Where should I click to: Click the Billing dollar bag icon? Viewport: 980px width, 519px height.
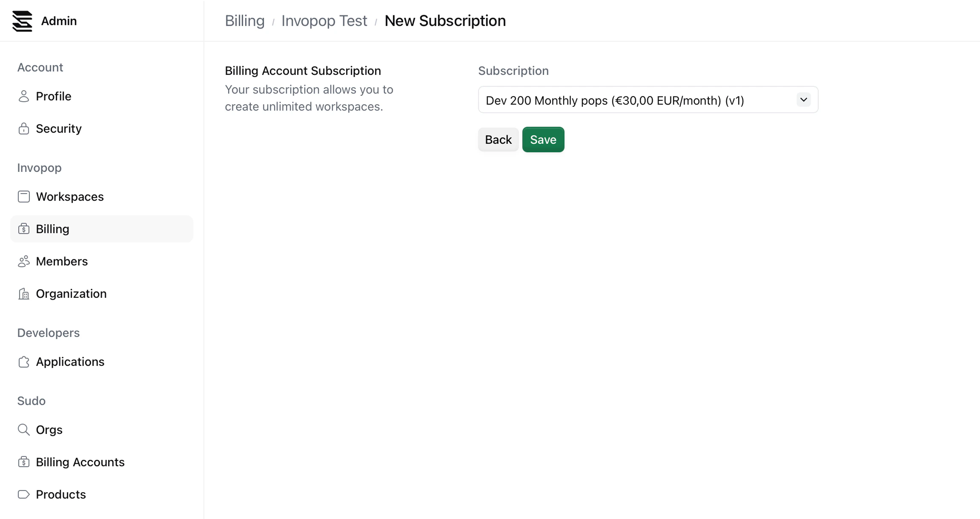coord(24,229)
